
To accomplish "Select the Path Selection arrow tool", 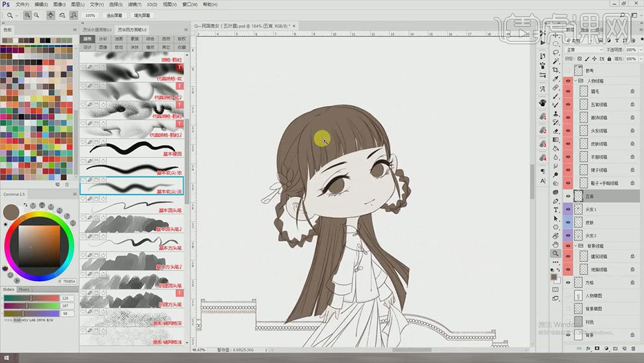I will (556, 219).
